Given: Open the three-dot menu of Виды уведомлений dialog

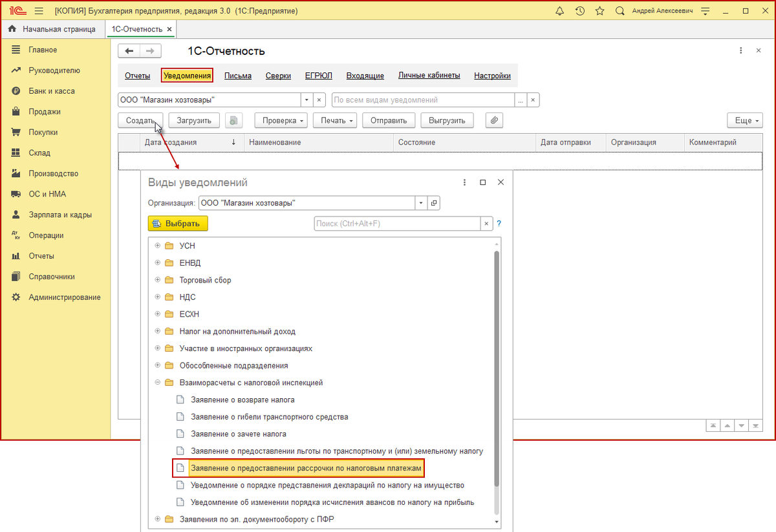Looking at the screenshot, I should click(x=465, y=182).
